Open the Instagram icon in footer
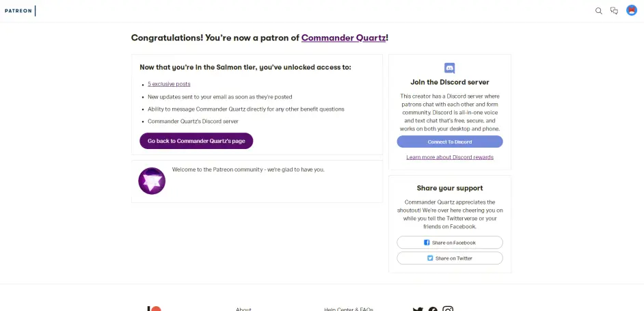The height and width of the screenshot is (311, 644). coord(448,309)
